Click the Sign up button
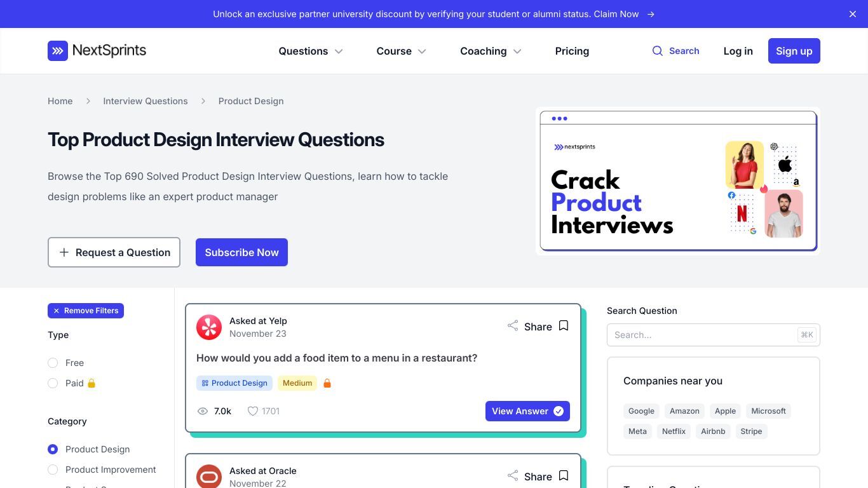The height and width of the screenshot is (488, 868). 794,51
